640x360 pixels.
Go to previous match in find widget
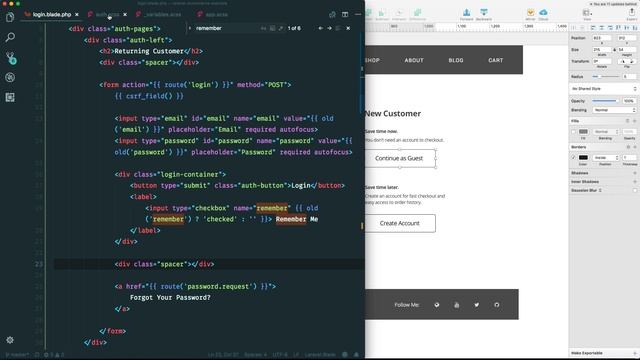click(320, 28)
